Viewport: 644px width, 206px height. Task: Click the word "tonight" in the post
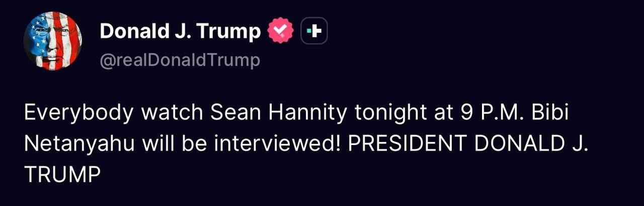[391, 113]
